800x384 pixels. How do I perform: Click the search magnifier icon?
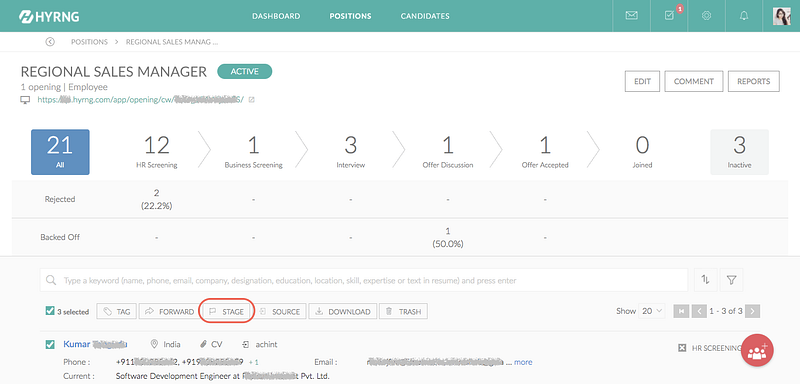[51, 280]
